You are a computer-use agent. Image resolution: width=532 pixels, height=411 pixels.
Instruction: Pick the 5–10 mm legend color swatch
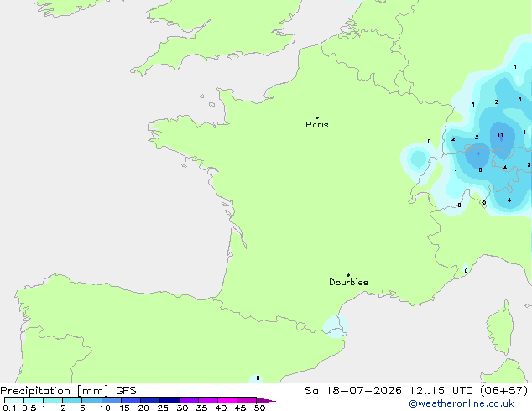click(x=92, y=400)
